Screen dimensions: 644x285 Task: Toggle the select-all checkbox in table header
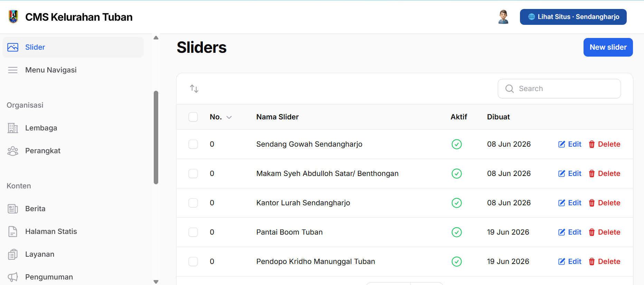point(193,117)
